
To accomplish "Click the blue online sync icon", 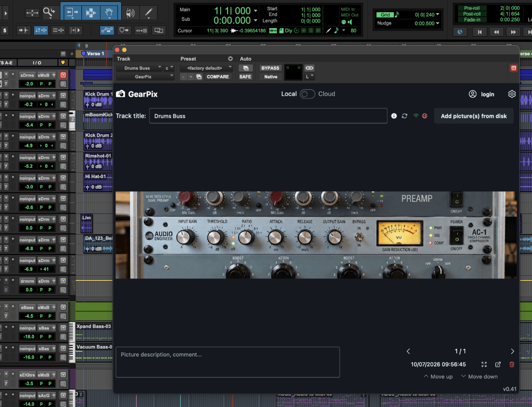I will [x=460, y=32].
